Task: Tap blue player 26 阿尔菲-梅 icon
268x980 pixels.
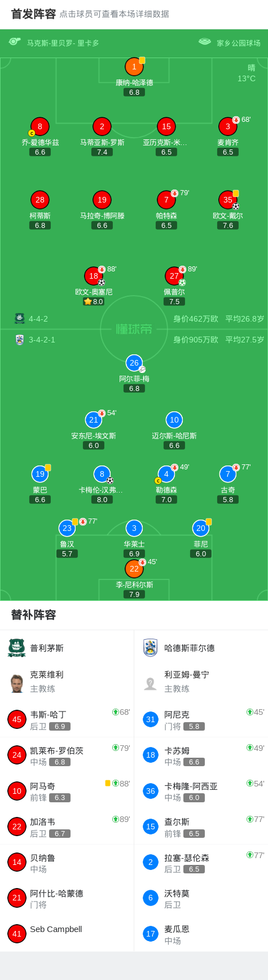Action: (x=134, y=363)
